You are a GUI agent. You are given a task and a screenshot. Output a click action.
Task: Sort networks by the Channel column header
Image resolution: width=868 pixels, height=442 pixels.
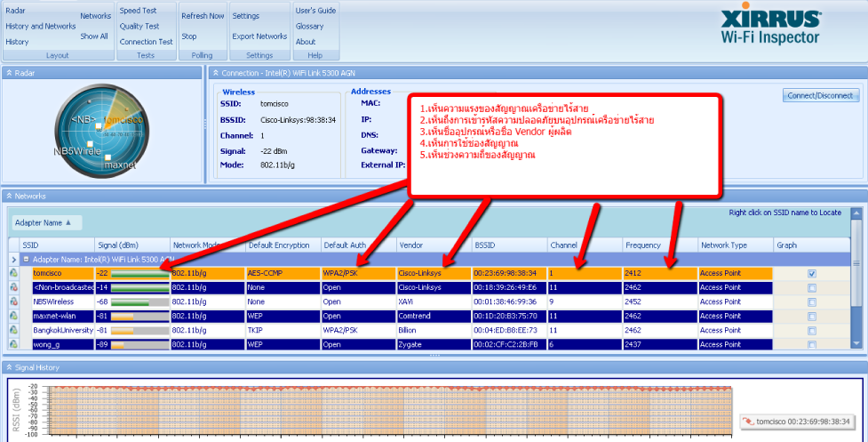[563, 245]
